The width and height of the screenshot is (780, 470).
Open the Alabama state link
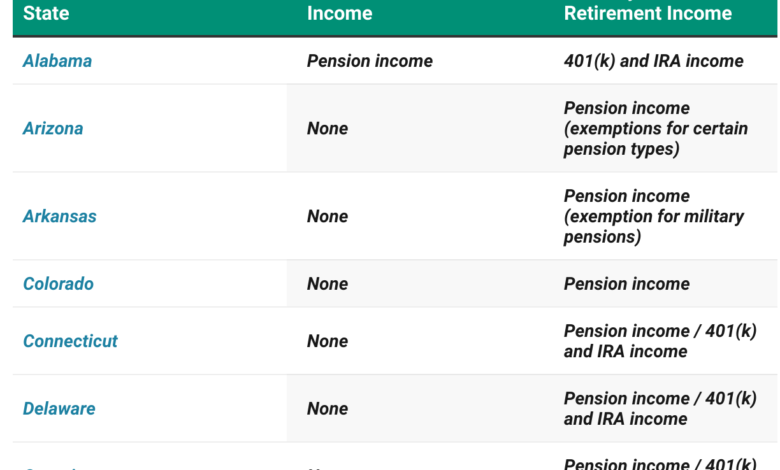click(57, 61)
